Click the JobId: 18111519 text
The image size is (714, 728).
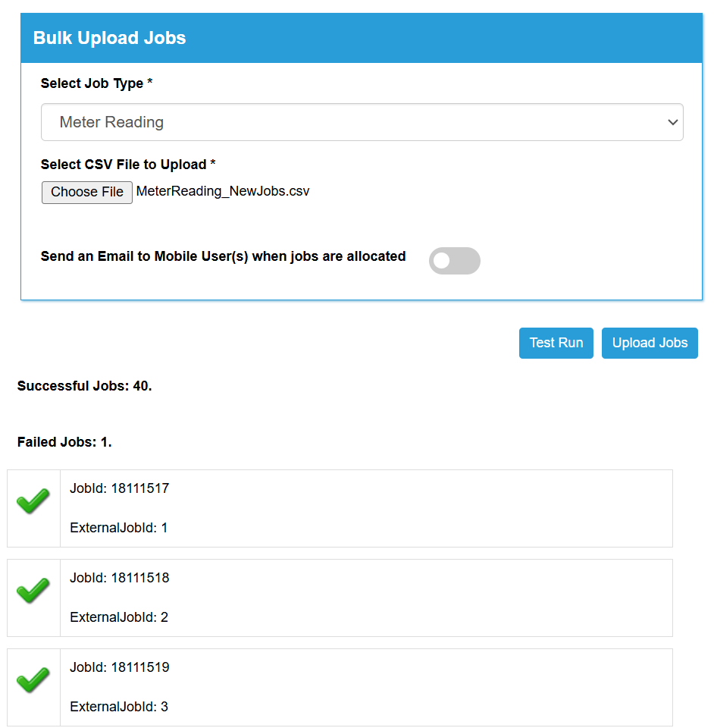(x=119, y=667)
